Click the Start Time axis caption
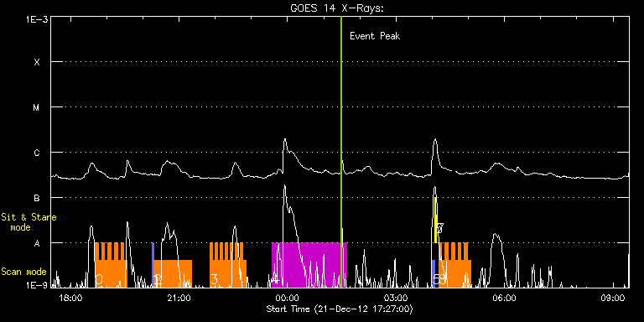 coord(340,309)
